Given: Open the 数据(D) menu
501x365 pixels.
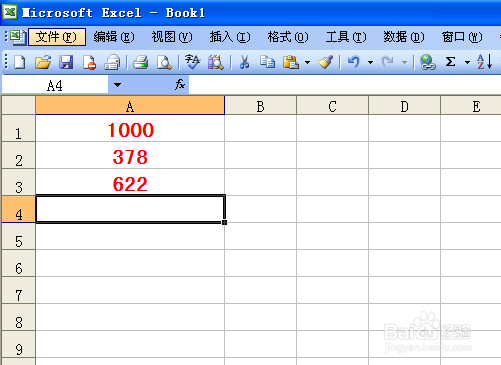Looking at the screenshot, I should click(x=404, y=37).
